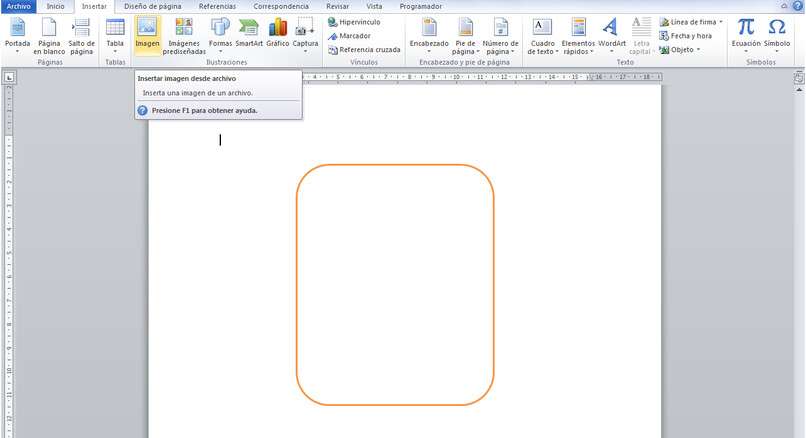Open the Formas shapes gallery

pos(221,35)
